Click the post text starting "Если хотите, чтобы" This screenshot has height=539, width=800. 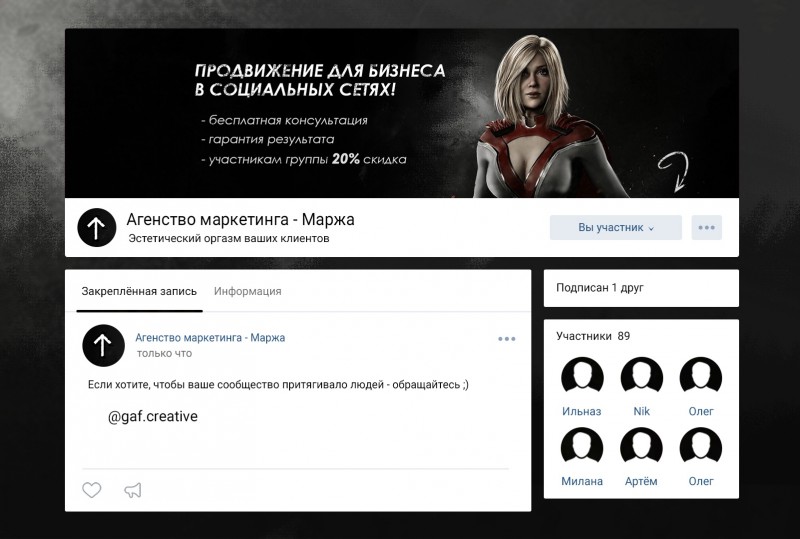278,385
